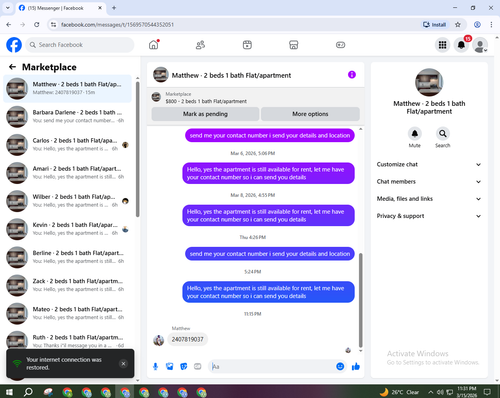
Task: Open Carlos conversation
Action: 68,145
